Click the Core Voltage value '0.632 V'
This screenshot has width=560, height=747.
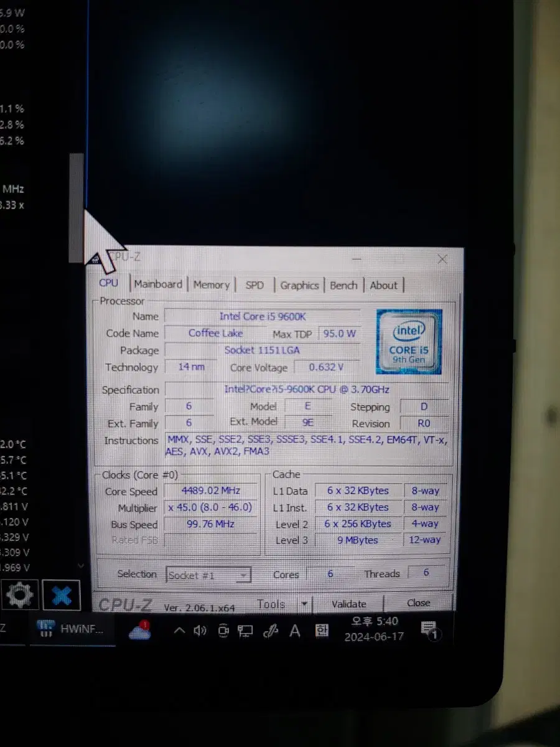click(327, 367)
